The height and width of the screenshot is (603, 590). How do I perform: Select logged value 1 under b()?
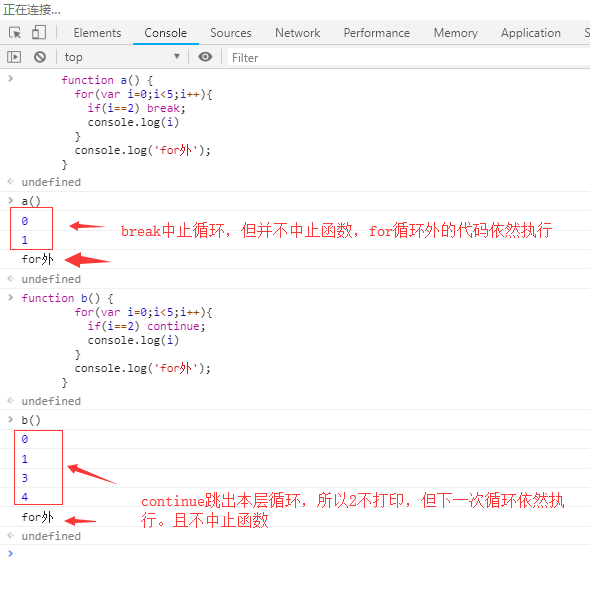pyautogui.click(x=25, y=459)
